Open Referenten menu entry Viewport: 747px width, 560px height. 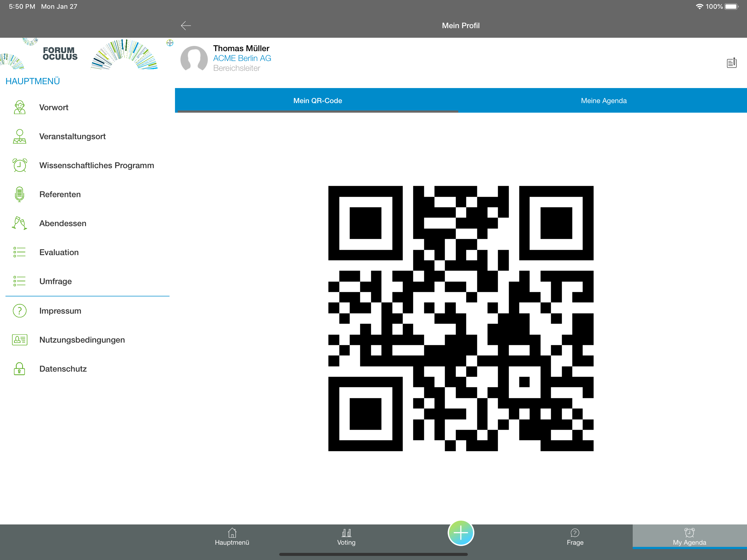click(x=87, y=194)
